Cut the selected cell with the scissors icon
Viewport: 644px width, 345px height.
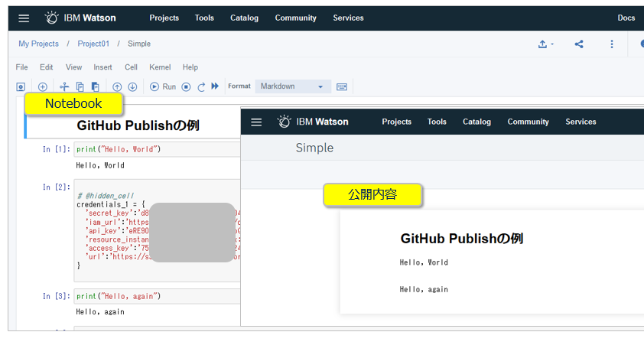tap(64, 86)
